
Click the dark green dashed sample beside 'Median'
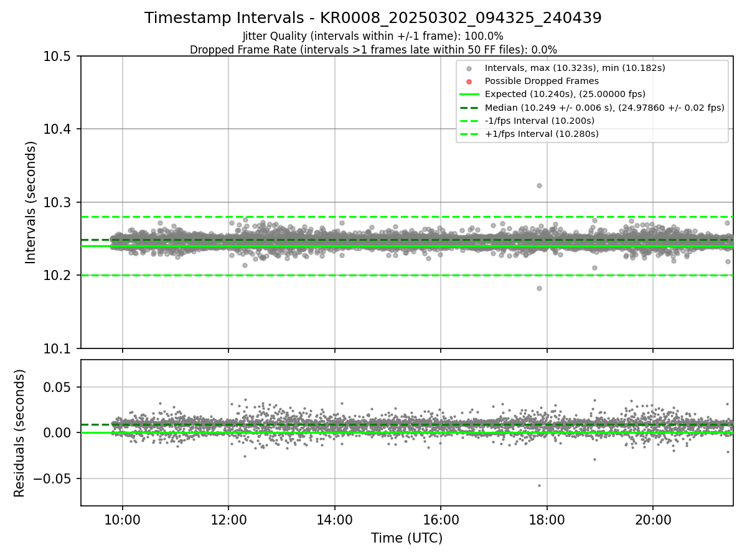[469, 108]
